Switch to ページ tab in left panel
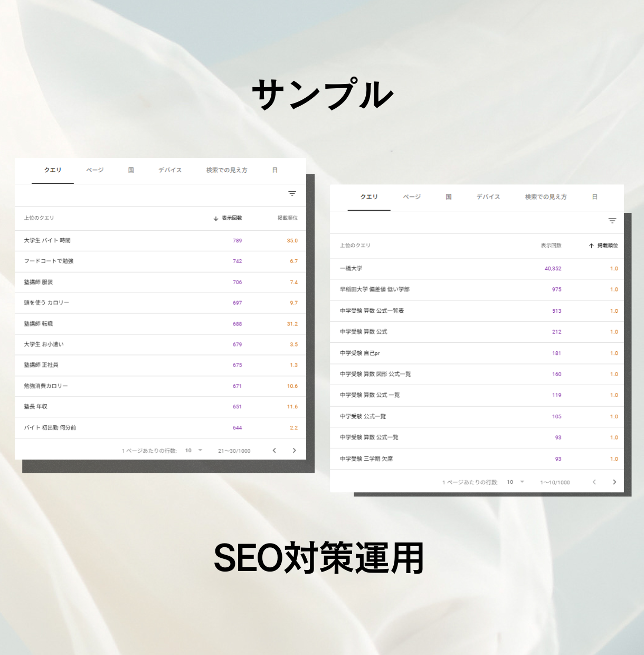The height and width of the screenshot is (655, 644). (x=95, y=170)
